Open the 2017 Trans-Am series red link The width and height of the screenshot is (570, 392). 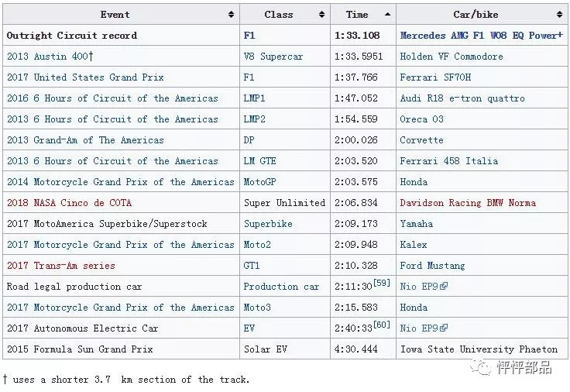[x=61, y=266]
